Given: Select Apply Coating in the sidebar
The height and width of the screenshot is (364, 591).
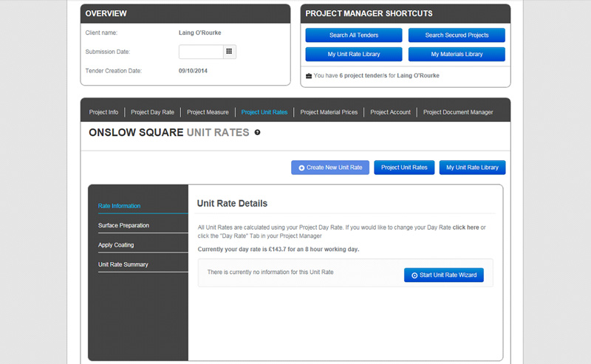Looking at the screenshot, I should pyautogui.click(x=116, y=244).
